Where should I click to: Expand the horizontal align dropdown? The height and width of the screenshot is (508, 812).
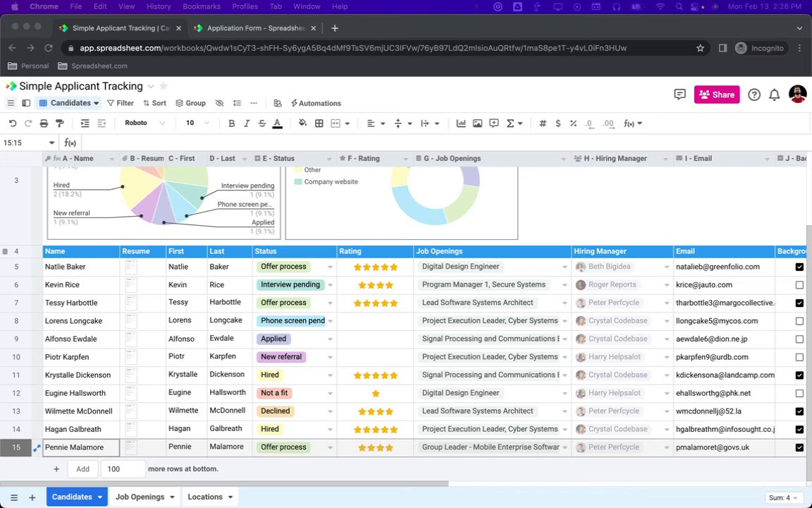pos(383,123)
